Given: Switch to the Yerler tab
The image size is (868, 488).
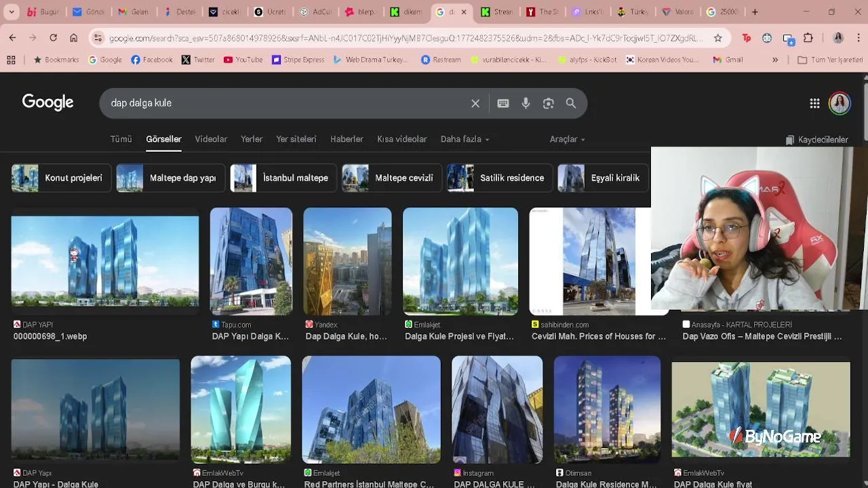Looking at the screenshot, I should [x=252, y=139].
